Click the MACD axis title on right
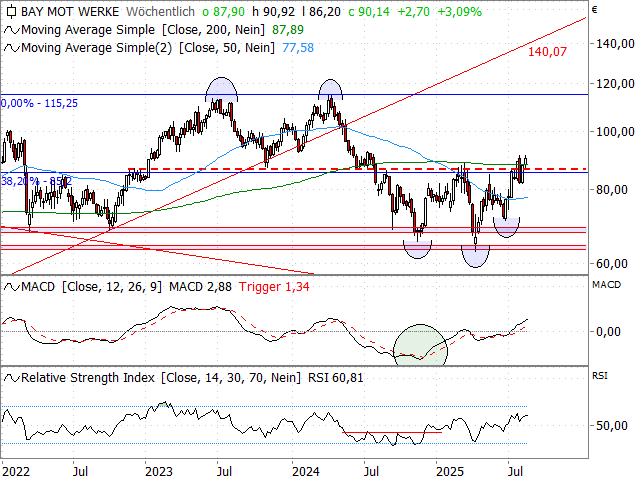Image resolution: width=640 pixels, height=480 pixels. point(606,284)
